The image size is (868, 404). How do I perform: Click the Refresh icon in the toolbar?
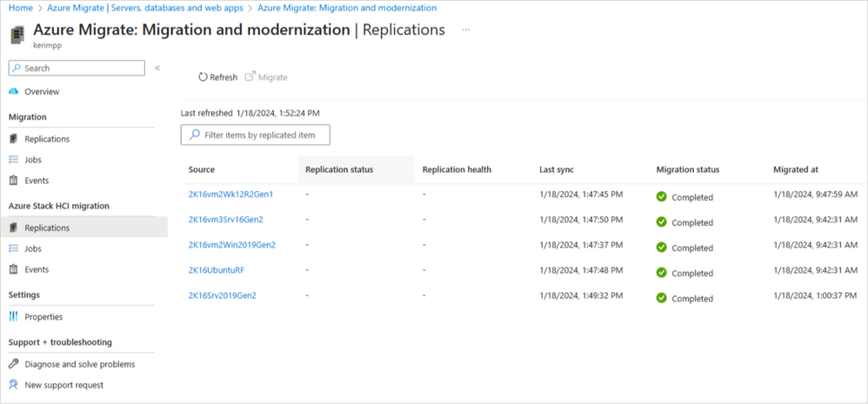tap(203, 77)
